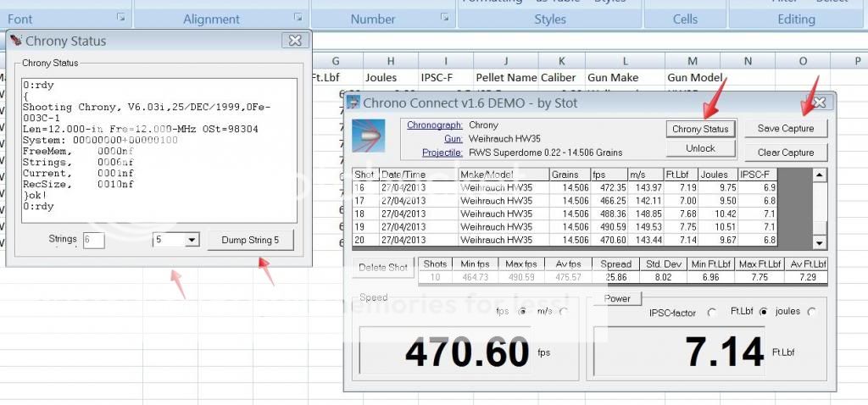868x405 pixels.
Task: Click the Gun Make cell in Excel
Action: [625, 77]
